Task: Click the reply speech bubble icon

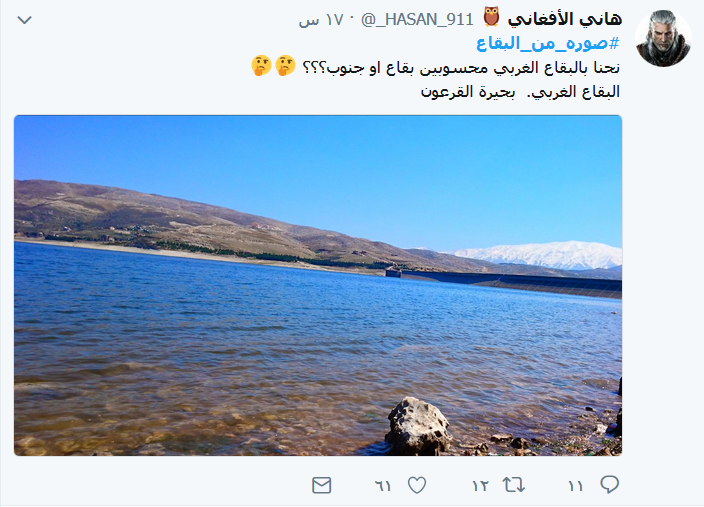Action: [610, 485]
